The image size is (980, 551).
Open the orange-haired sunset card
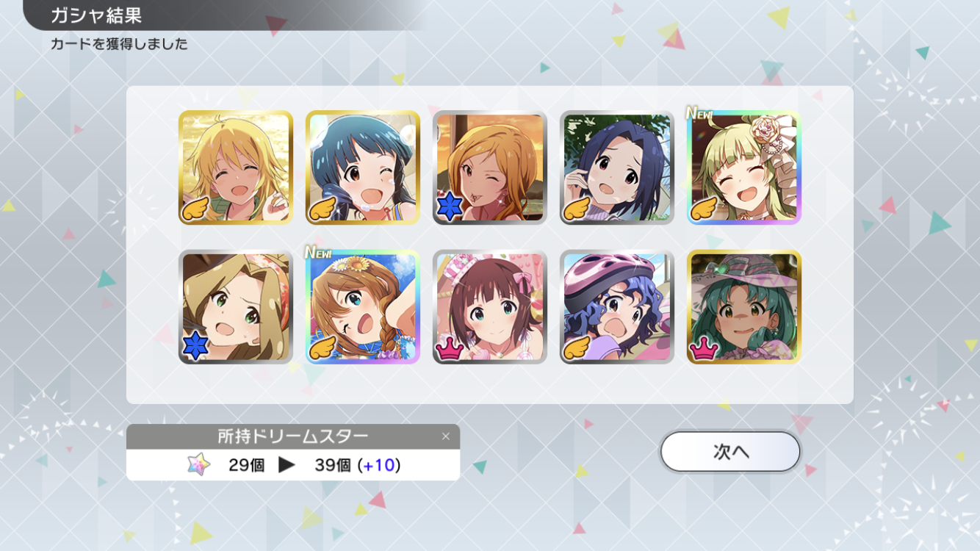pos(490,168)
